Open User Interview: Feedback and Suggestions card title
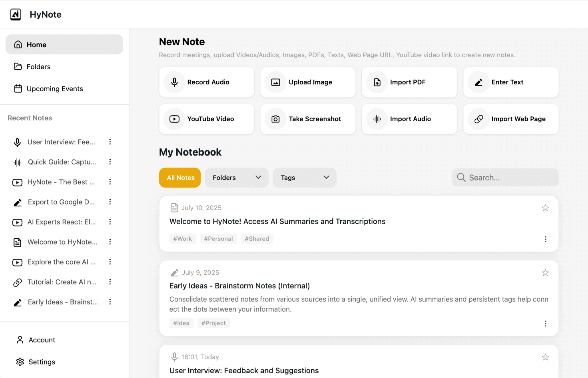Image resolution: width=588 pixels, height=378 pixels. [244, 370]
